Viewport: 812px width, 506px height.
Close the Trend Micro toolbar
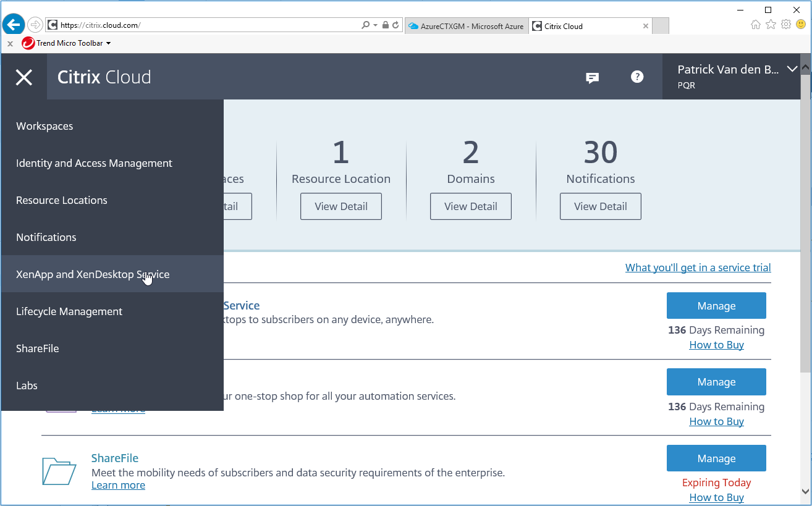[x=10, y=44]
